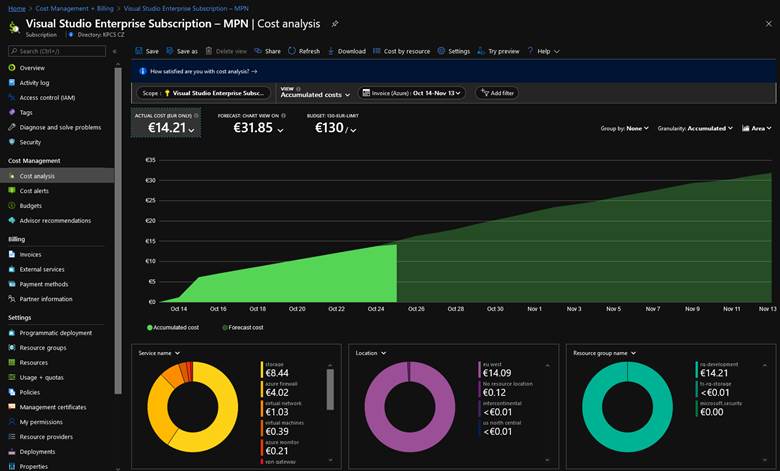Click the Service name legend scrollbar
Image resolution: width=780 pixels, height=471 pixels.
(x=330, y=389)
